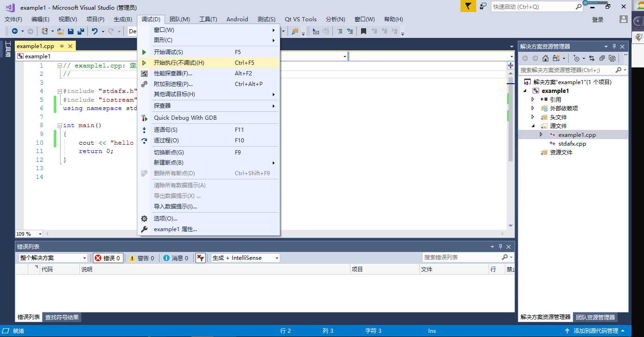Image resolution: width=644 pixels, height=337 pixels.
Task: Collapse the example1 project node
Action: tap(525, 91)
